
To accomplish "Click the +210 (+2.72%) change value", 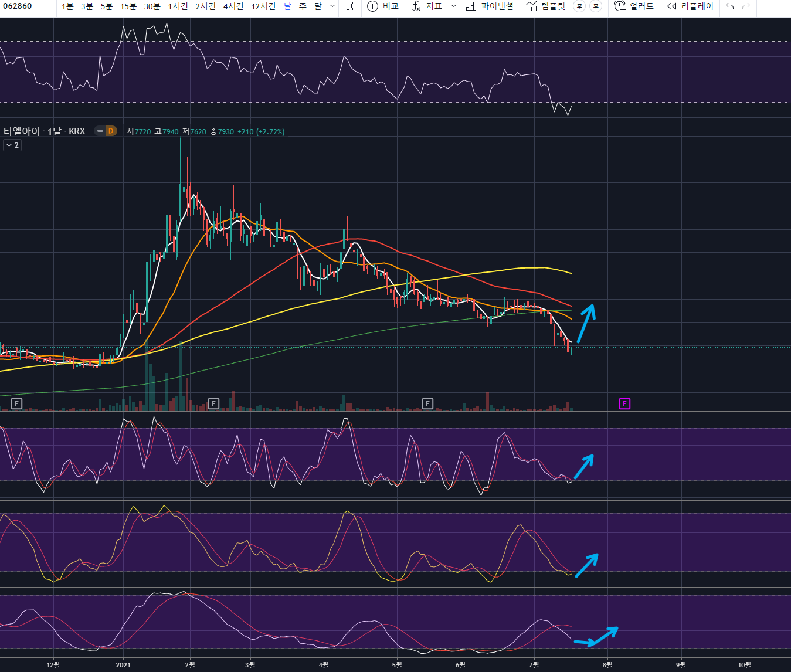I will [261, 131].
